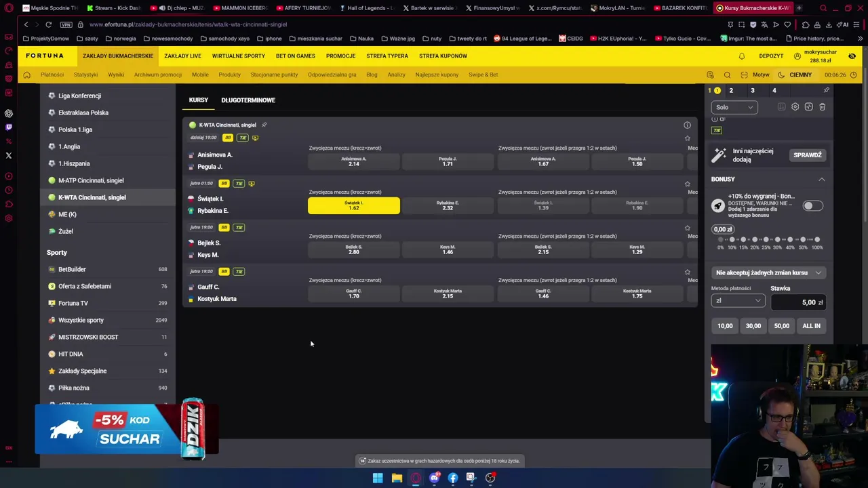Favorite the Anisimova vs Pegula match star
Screen dimensions: 868x488
pyautogui.click(x=687, y=138)
